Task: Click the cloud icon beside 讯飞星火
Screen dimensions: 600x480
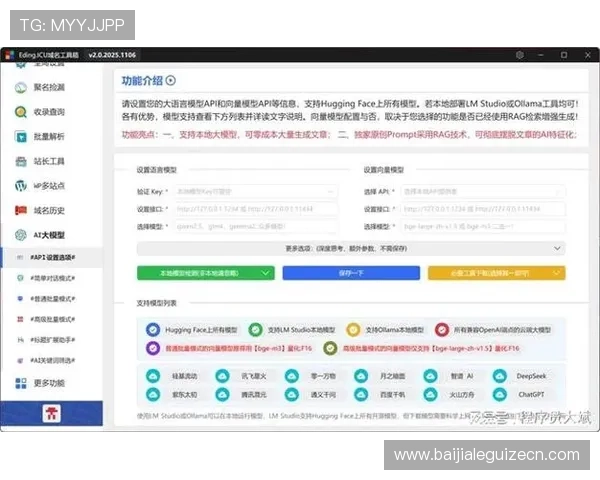Action: 222,376
